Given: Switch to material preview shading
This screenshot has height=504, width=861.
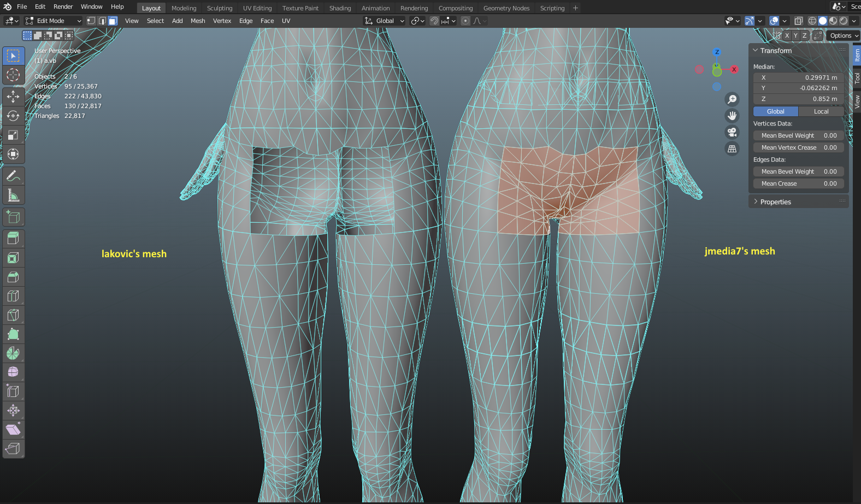Looking at the screenshot, I should click(833, 21).
